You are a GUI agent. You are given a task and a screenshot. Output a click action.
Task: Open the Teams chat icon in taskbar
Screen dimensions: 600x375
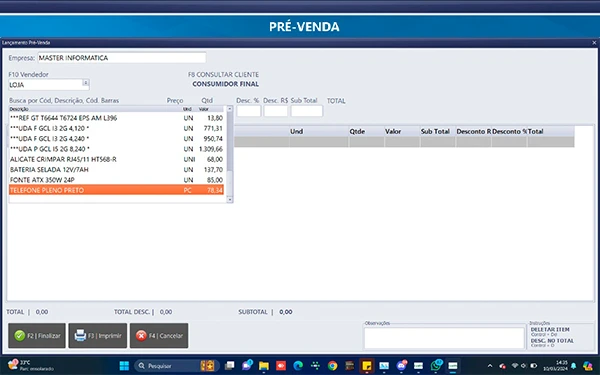247,366
